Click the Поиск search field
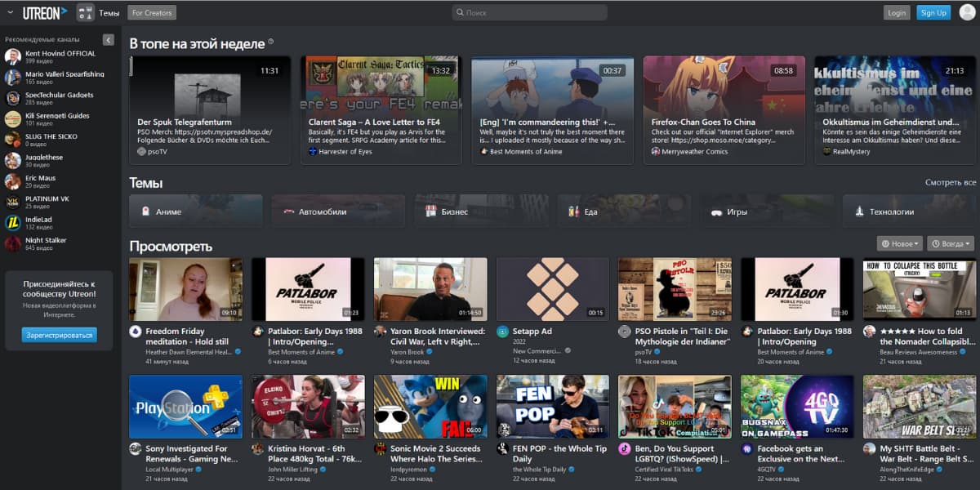 point(531,12)
